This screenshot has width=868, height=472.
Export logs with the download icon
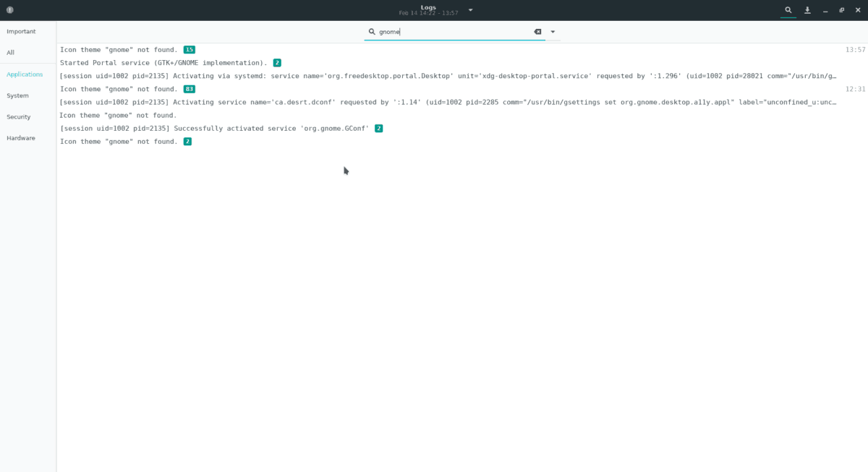(x=807, y=10)
